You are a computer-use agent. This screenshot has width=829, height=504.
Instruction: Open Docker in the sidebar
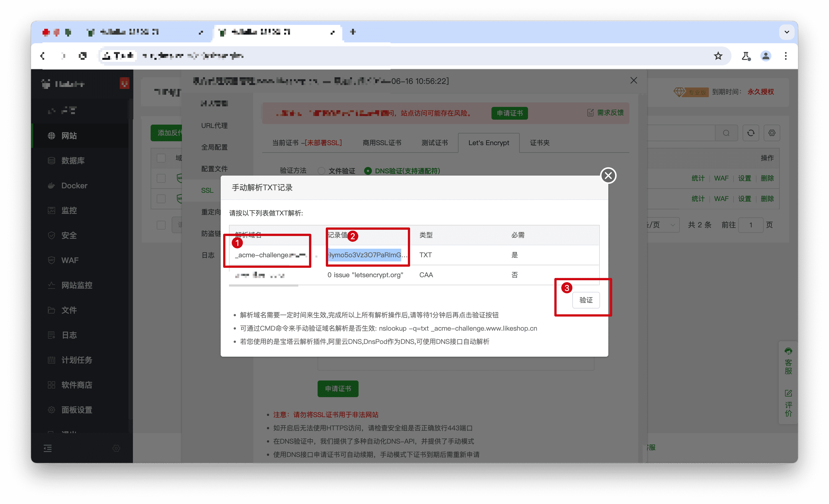[x=80, y=185]
